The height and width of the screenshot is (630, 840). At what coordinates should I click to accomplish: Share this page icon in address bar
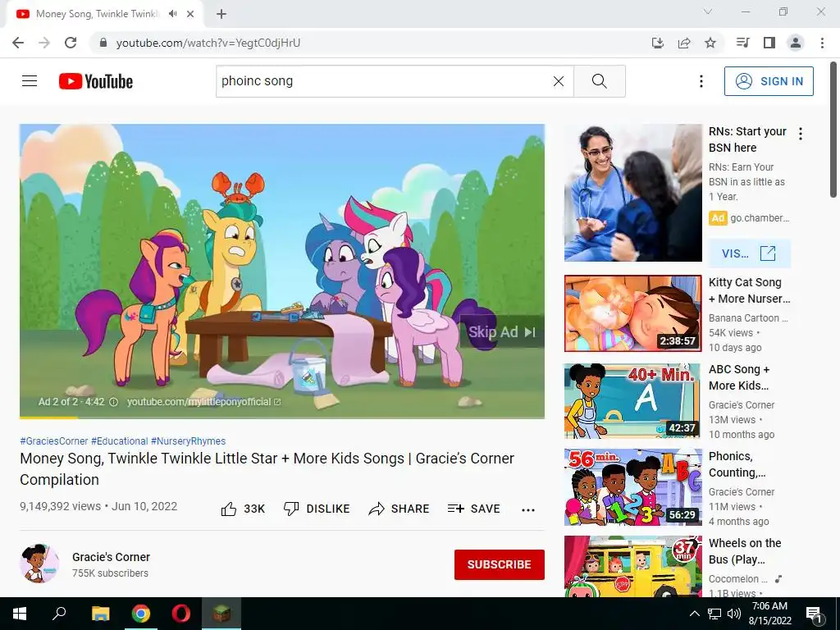coord(684,43)
